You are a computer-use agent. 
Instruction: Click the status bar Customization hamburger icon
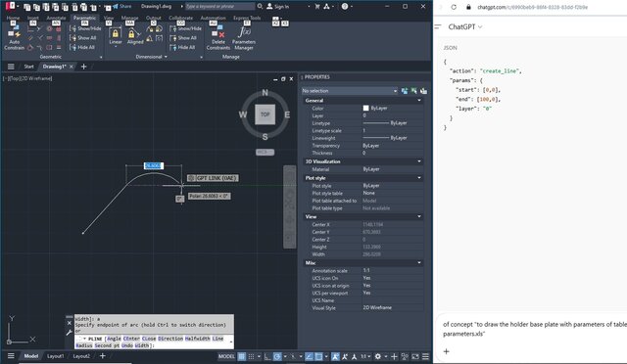pos(426,356)
